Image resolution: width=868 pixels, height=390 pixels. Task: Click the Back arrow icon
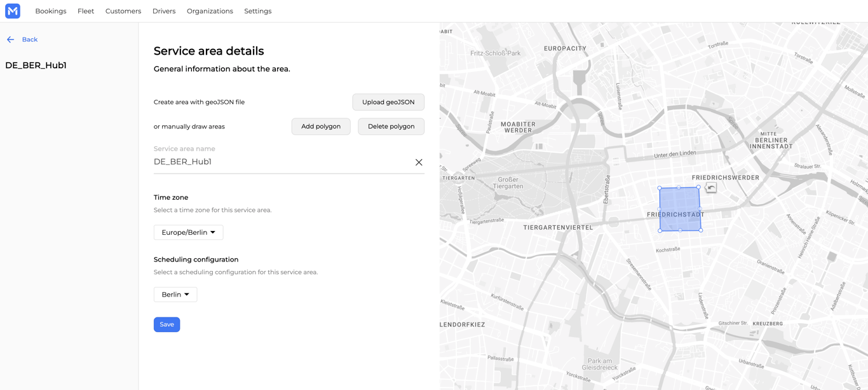point(10,39)
